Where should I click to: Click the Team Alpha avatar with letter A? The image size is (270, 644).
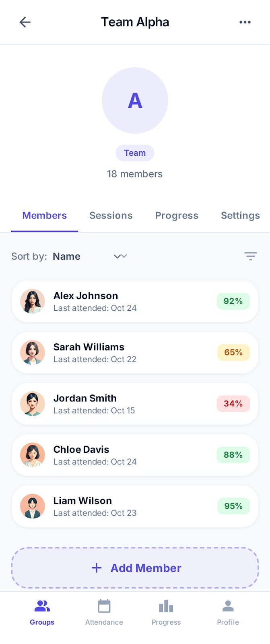coord(135,100)
